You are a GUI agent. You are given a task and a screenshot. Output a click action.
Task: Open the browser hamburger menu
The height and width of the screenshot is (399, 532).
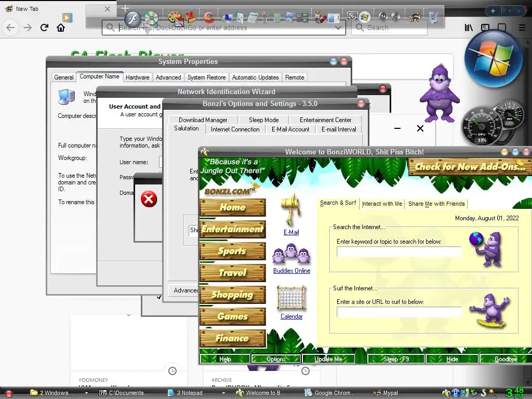click(522, 28)
